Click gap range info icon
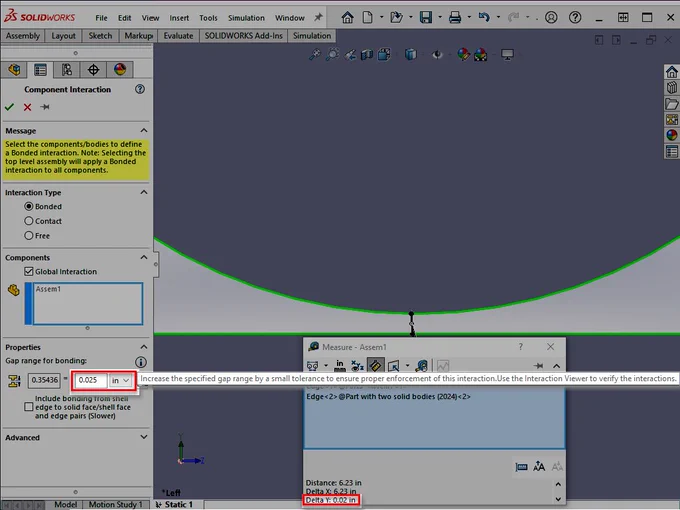 tap(141, 362)
